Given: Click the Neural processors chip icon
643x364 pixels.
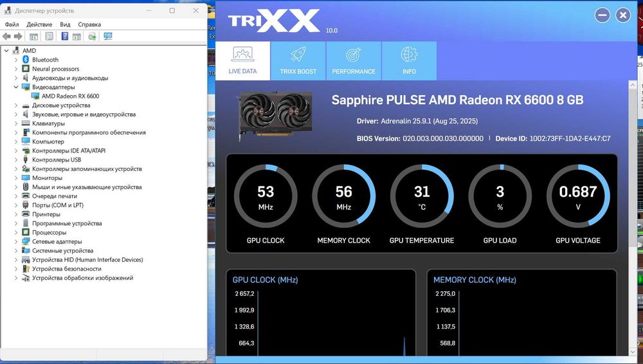Looking at the screenshot, I should 26,69.
